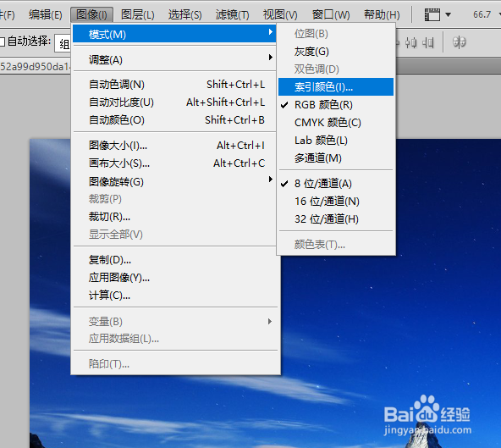Open 画布大小(S)... dialog
This screenshot has width=501, height=448.
[174, 163]
